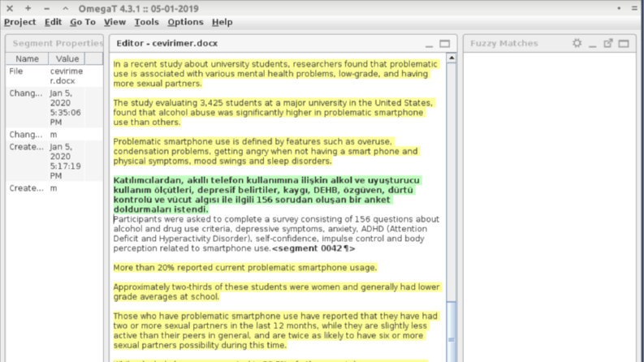Screen dimensions: 644x362
Task: Click the window close X icon
Action: coord(10,9)
